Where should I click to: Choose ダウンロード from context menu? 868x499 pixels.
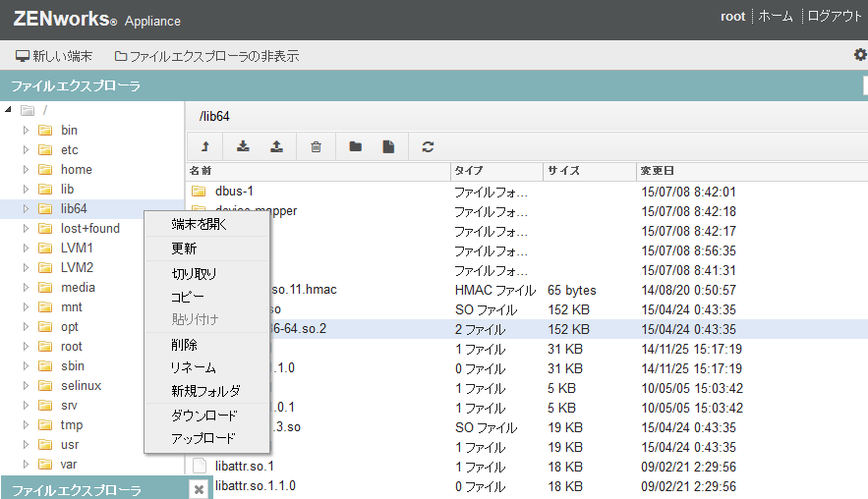click(x=206, y=415)
